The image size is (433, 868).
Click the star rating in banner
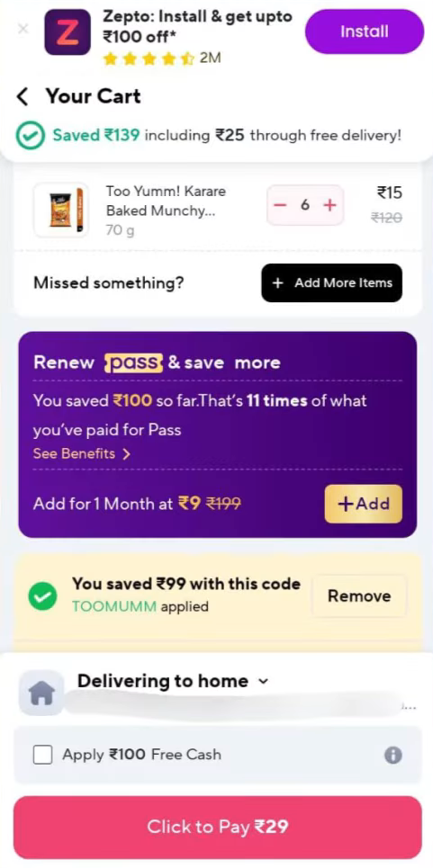[149, 58]
